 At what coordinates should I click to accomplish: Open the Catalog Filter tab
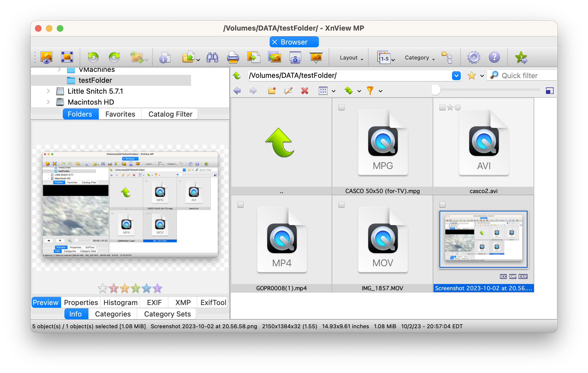pos(170,114)
